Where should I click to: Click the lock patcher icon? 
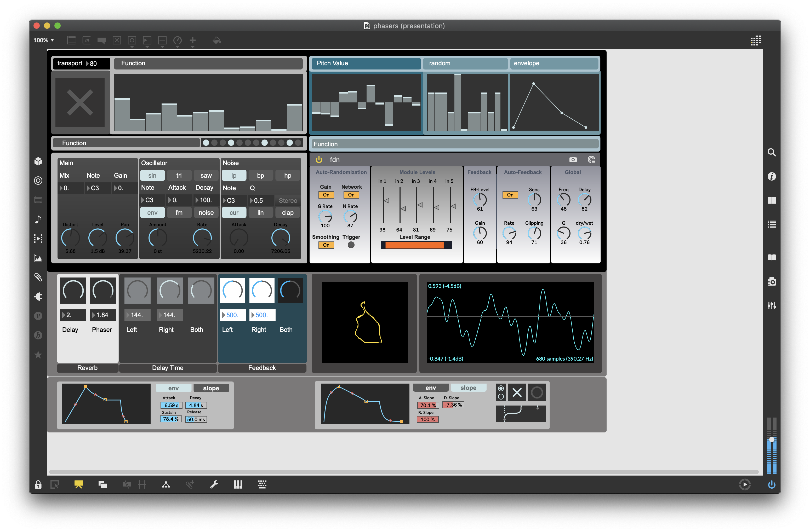click(x=38, y=484)
